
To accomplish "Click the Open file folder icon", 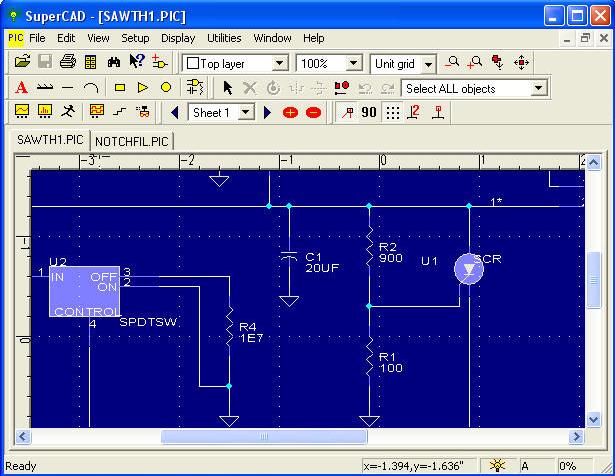I will 22,62.
